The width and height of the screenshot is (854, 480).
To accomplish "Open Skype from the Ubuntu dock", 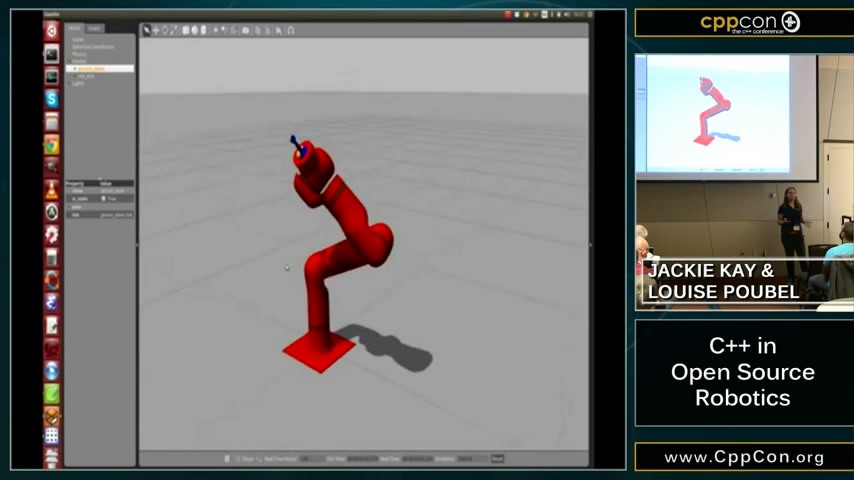I will (x=51, y=99).
